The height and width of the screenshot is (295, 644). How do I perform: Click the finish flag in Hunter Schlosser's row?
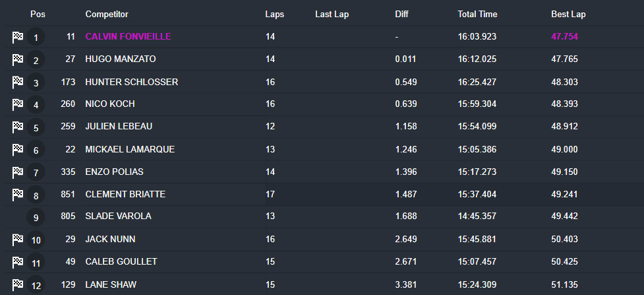(18, 83)
